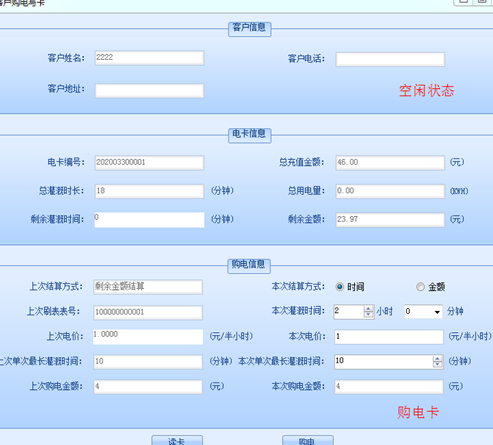This screenshot has height=445, width=493.
Task: Click the 读卡 button
Action: click(177, 440)
